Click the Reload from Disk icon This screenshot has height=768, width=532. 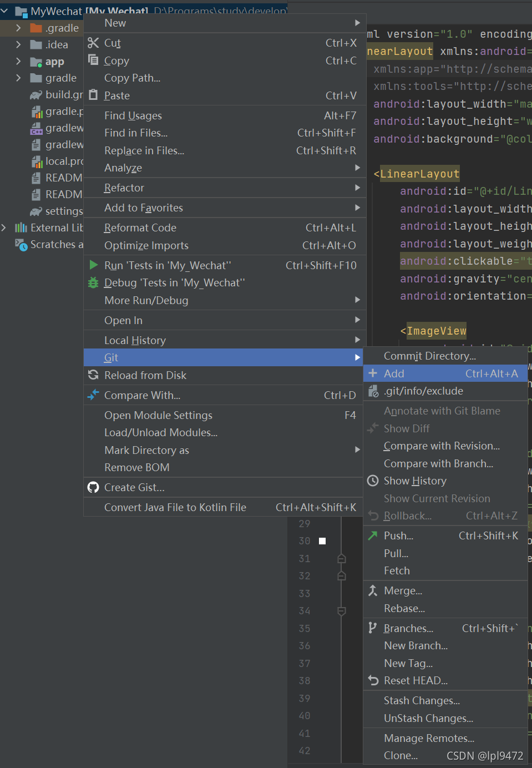coord(93,375)
